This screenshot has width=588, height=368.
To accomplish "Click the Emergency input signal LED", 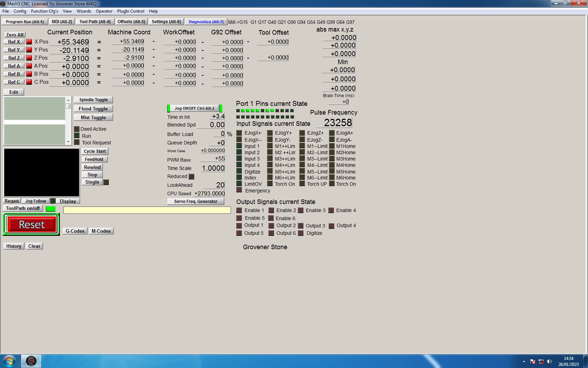I will tap(239, 190).
